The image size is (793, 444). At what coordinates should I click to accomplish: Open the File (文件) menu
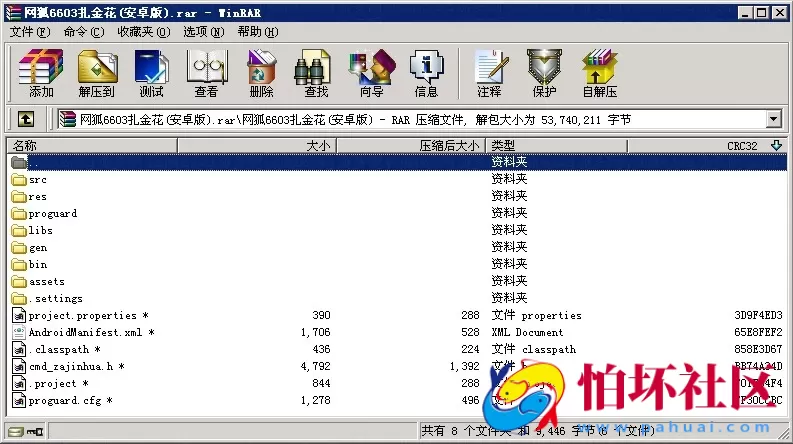click(30, 32)
